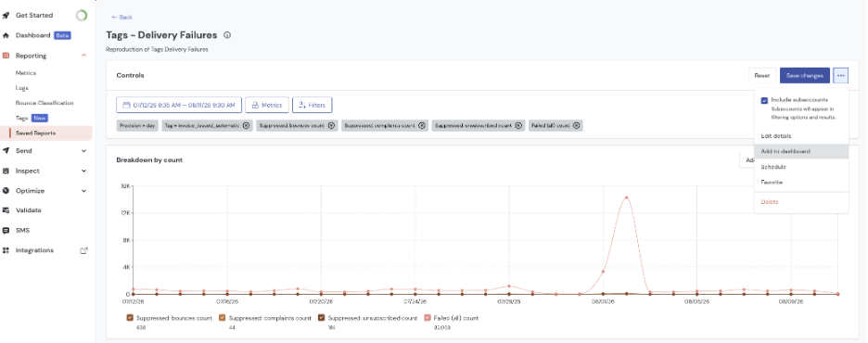Image resolution: width=868 pixels, height=343 pixels.
Task: Click the Validate sidebar icon
Action: coord(6,210)
